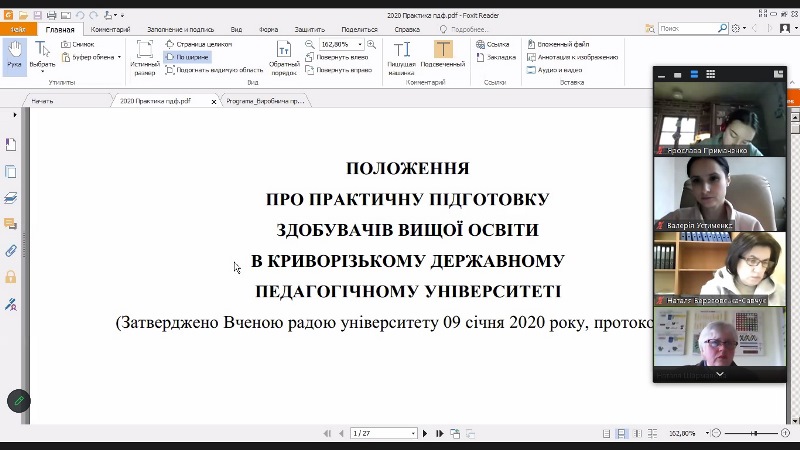Choose the Выбрать text selection tool

pos(42,57)
